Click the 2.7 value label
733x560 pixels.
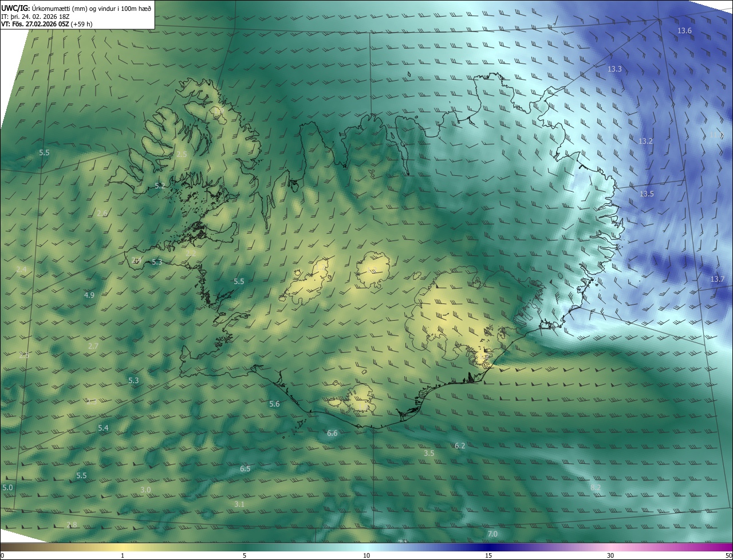coord(93,346)
